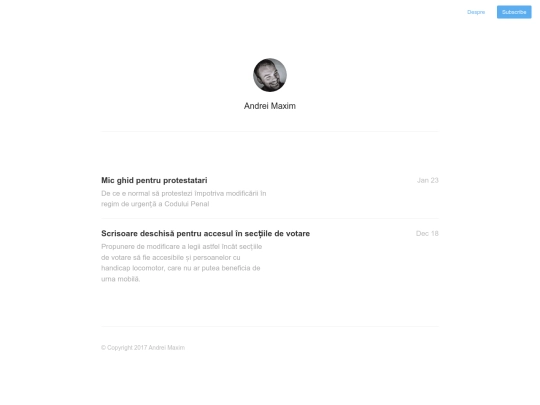This screenshot has height=405, width=540.
Task: Click the word protestatari in first title
Action: (185, 180)
